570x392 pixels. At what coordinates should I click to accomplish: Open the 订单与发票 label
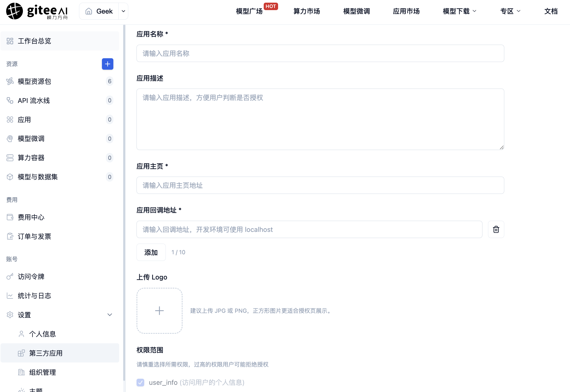click(34, 237)
